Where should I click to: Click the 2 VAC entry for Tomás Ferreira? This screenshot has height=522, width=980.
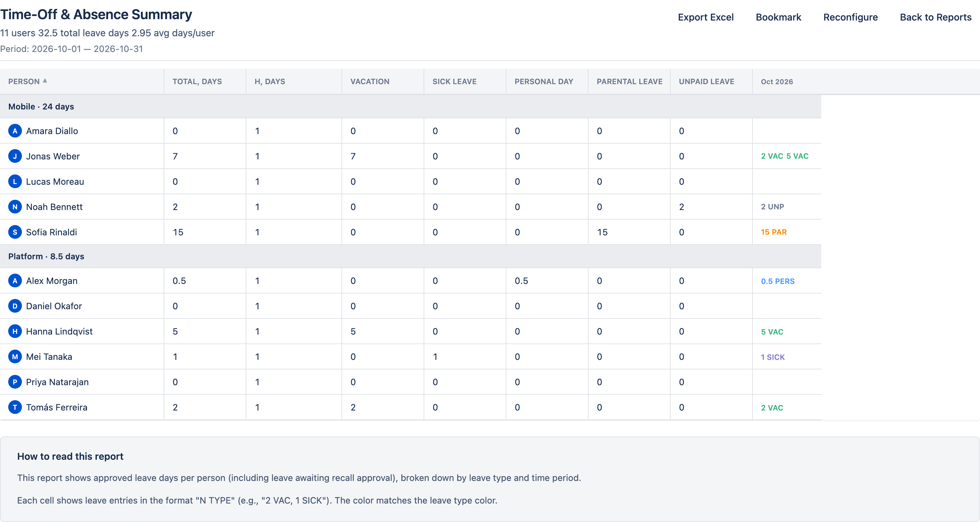[x=772, y=407]
